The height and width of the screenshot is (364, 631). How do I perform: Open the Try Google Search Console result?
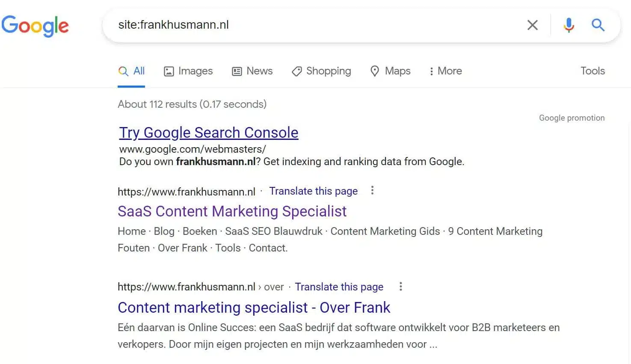(x=208, y=133)
